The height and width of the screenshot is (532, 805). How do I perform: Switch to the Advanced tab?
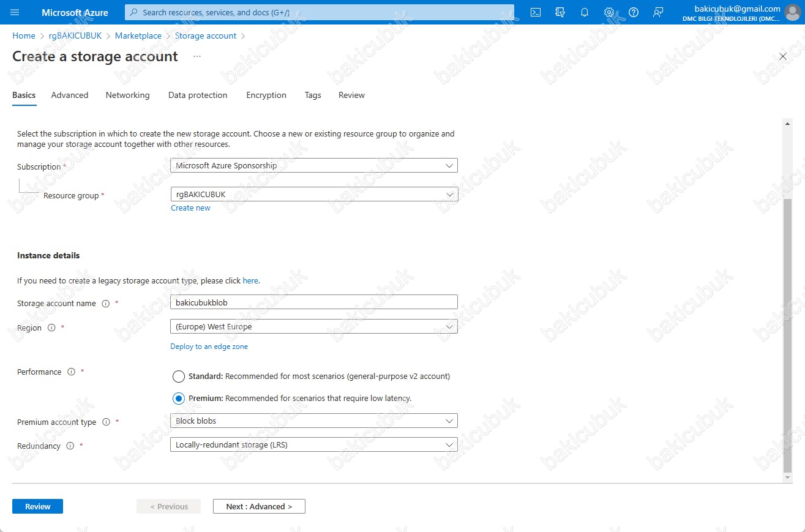click(70, 95)
